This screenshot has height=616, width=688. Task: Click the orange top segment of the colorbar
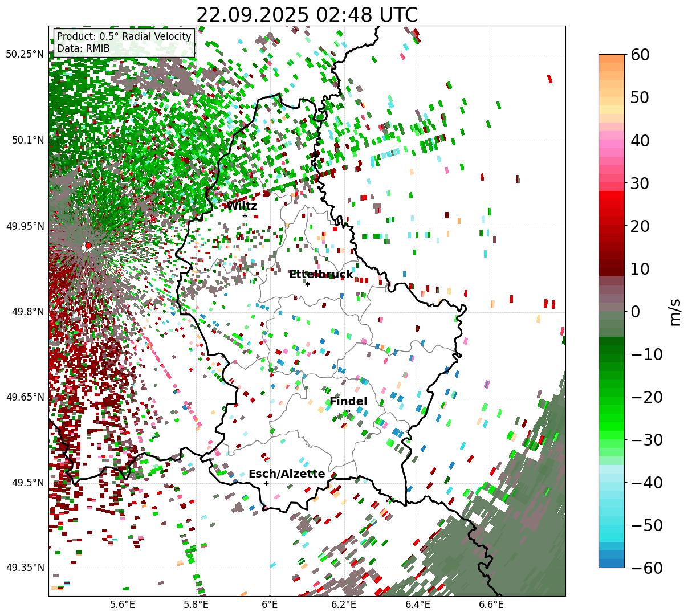pos(612,59)
